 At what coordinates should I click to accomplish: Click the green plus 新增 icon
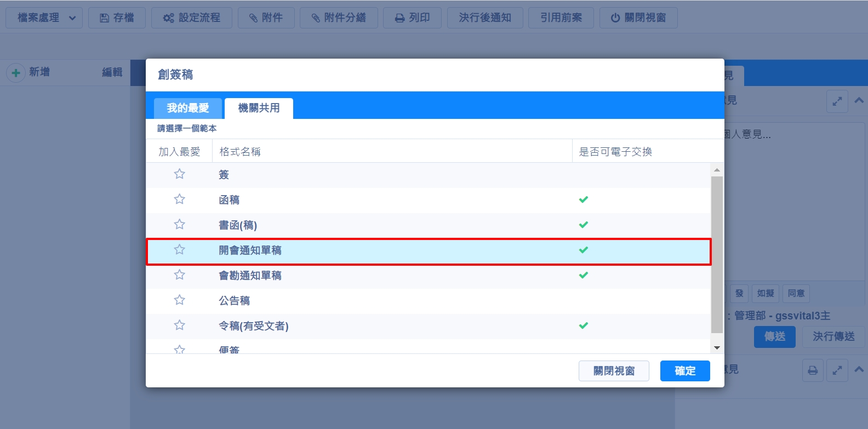(16, 72)
